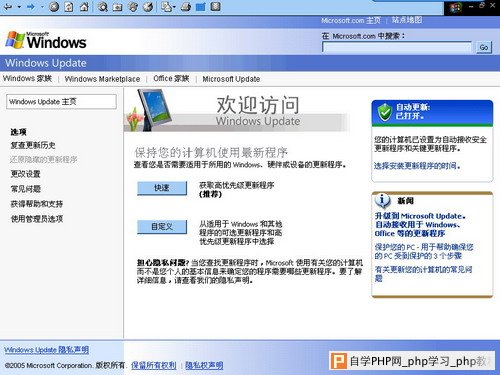Click the 担心隐私问题? bold text
Screen dimensions: 500x375
pos(163,263)
